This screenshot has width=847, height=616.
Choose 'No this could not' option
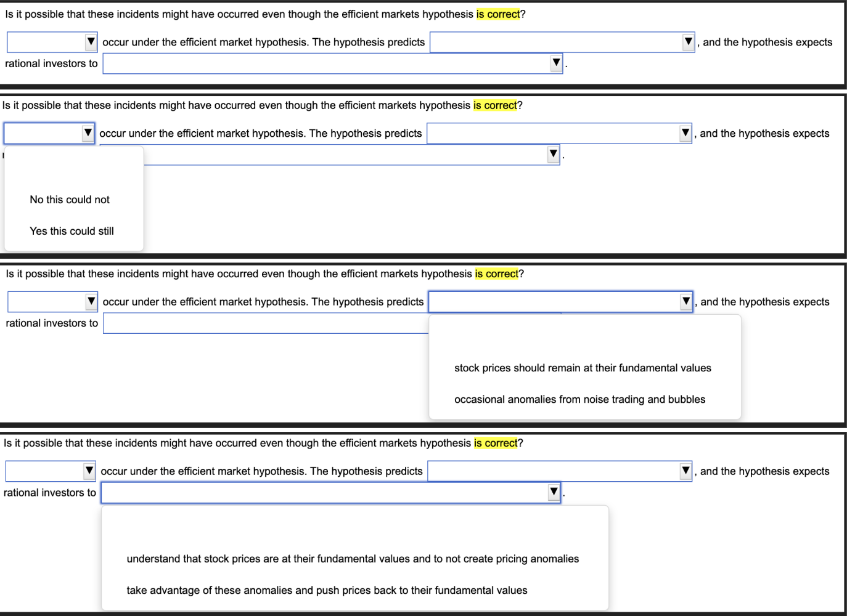tap(70, 200)
